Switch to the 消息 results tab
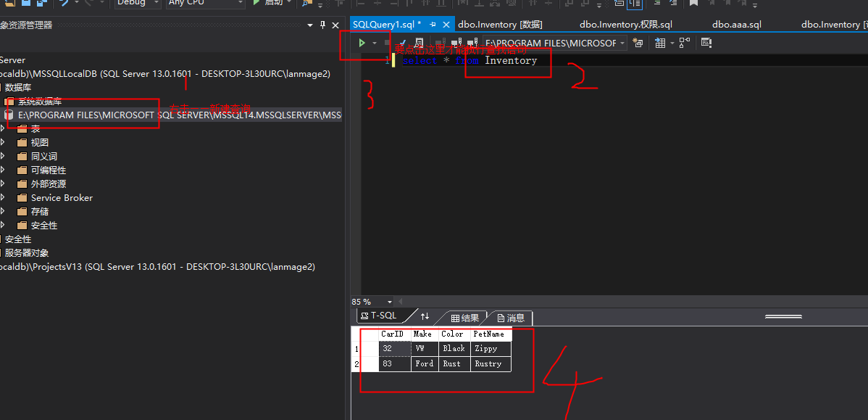This screenshot has height=420, width=868. coord(512,317)
